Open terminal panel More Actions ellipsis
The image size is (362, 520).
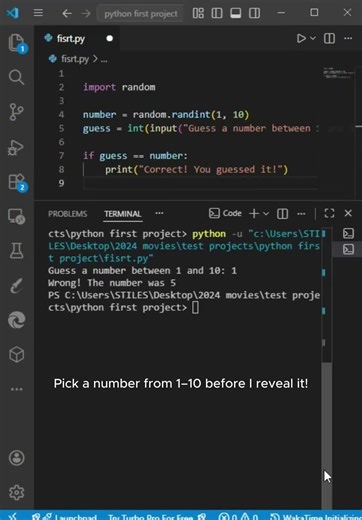pos(301,214)
